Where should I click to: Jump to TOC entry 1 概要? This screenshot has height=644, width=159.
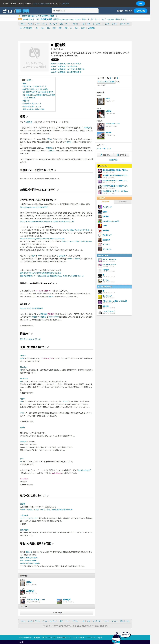tap(24, 84)
